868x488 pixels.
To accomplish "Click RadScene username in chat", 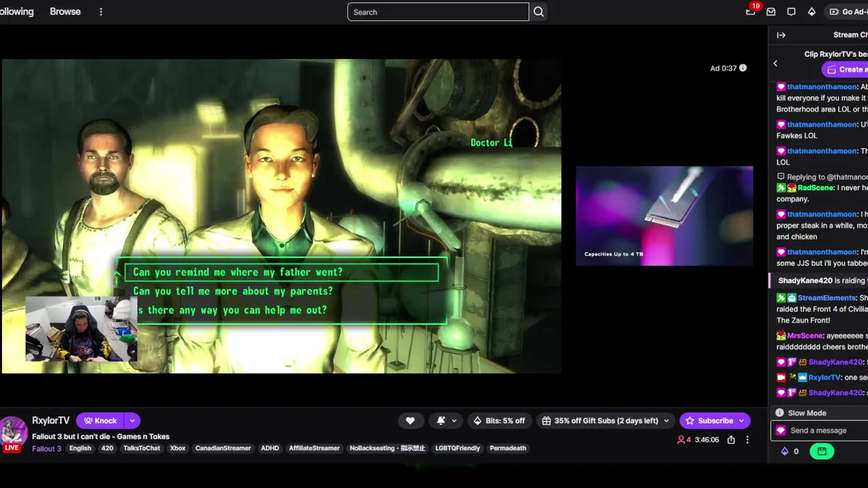I will [x=816, y=188].
